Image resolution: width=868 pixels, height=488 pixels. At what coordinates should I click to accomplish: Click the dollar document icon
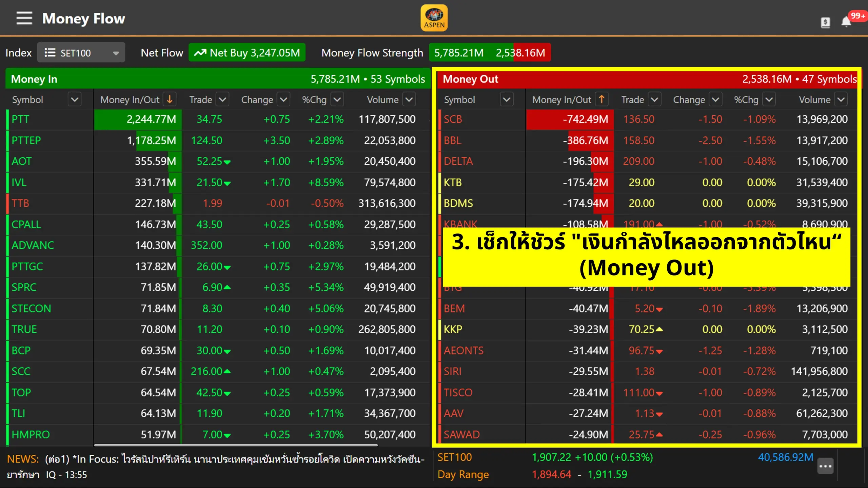(825, 23)
